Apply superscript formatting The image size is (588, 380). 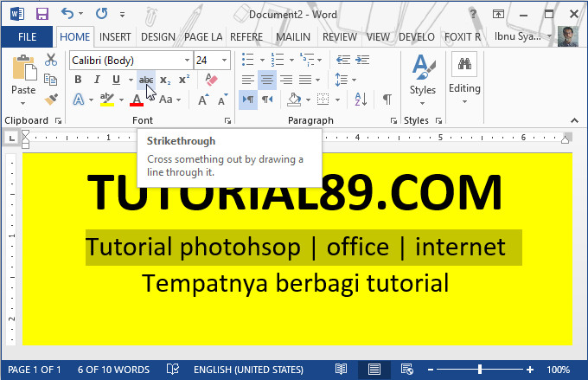point(183,80)
